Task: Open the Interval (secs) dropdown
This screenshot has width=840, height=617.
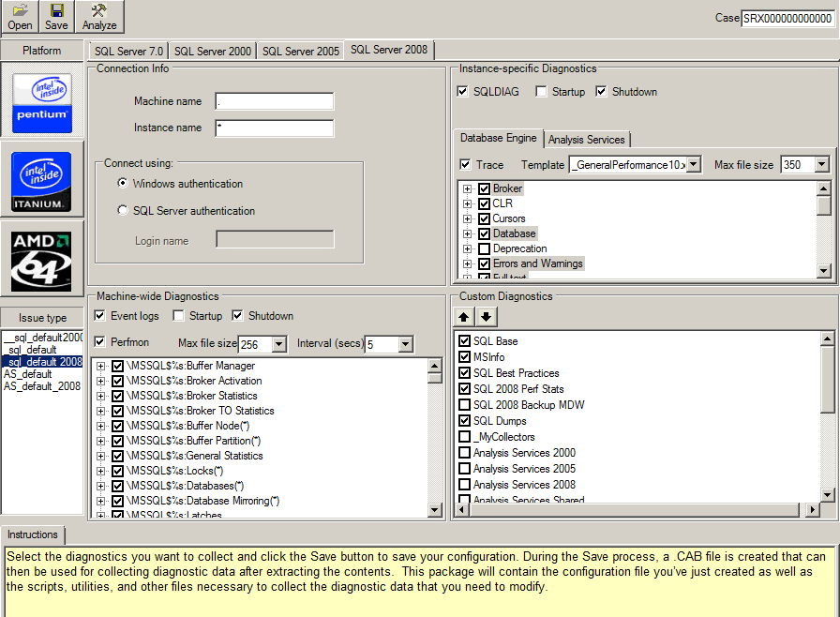Action: tap(405, 345)
